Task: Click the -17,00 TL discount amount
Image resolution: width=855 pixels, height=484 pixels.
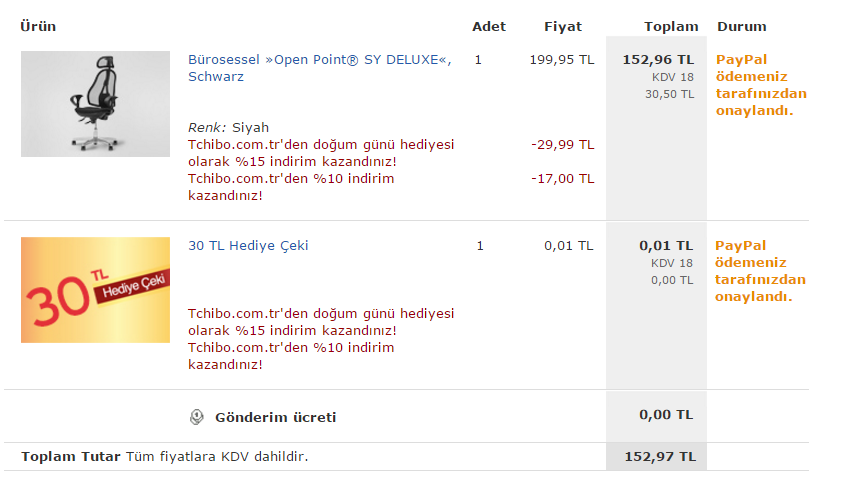Action: tap(563, 179)
